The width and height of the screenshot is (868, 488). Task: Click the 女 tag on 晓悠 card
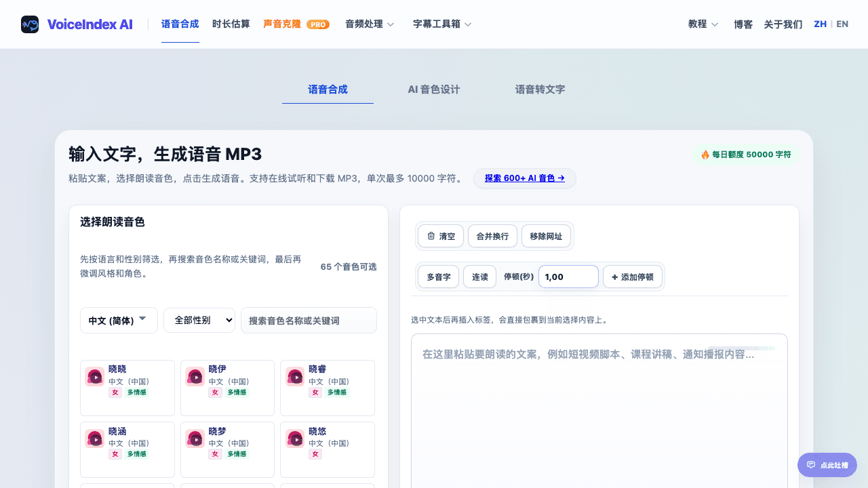(315, 454)
